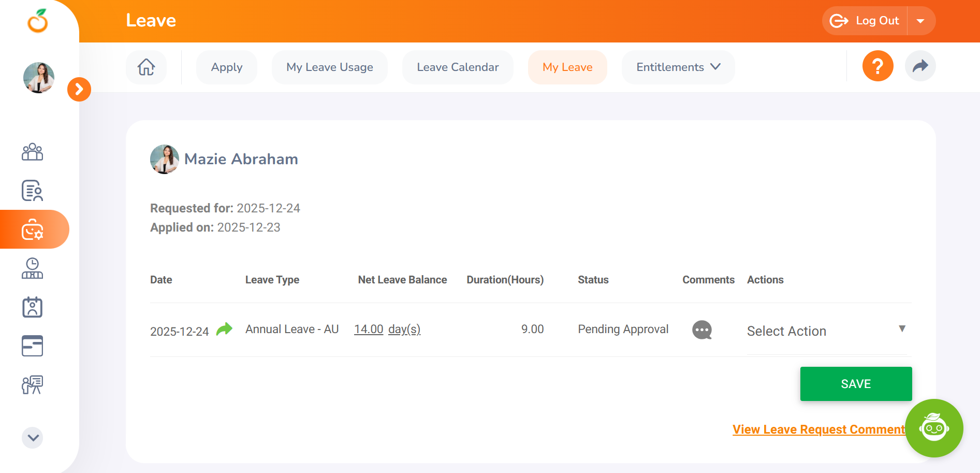
Task: Open the Select Action dropdown
Action: point(826,331)
